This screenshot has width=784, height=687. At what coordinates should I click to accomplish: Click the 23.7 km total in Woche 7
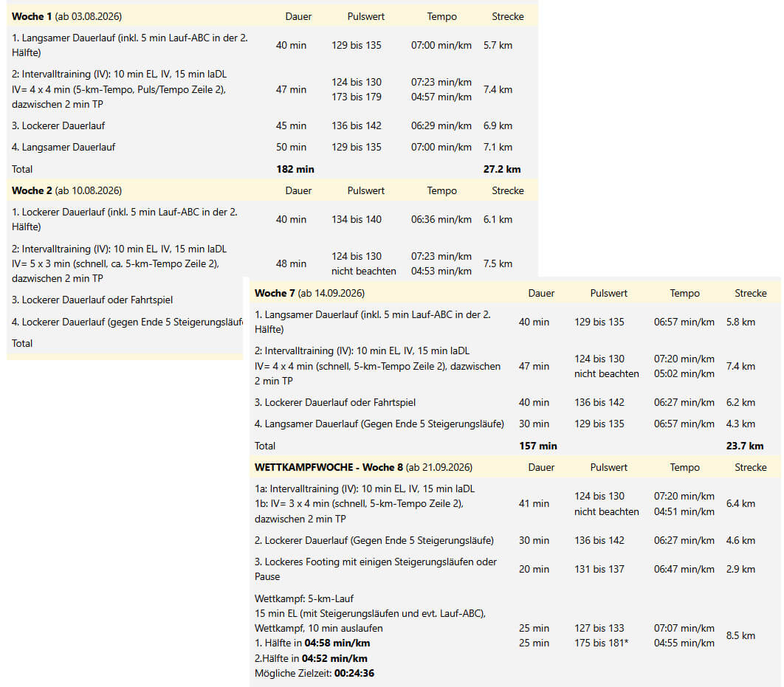(744, 446)
